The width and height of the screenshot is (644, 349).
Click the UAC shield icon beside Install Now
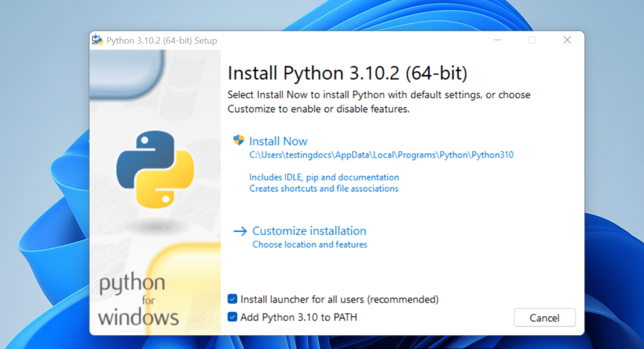pos(238,140)
